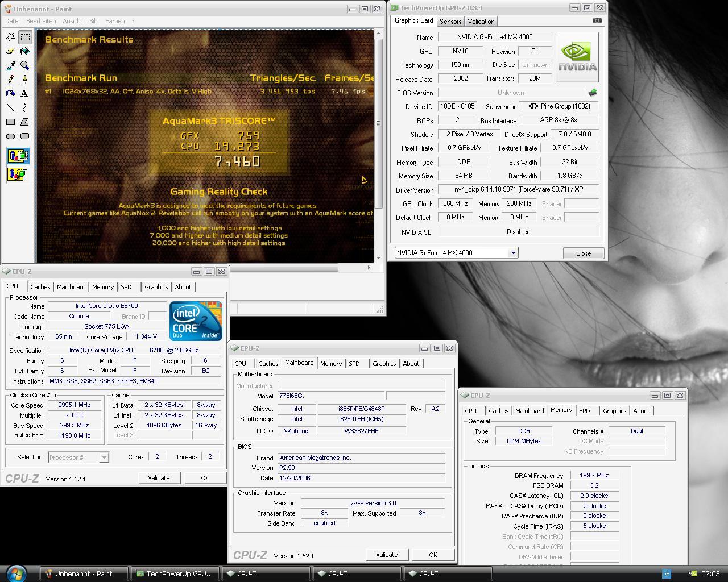Pick the Eraser tool in Paint

pyautogui.click(x=11, y=51)
